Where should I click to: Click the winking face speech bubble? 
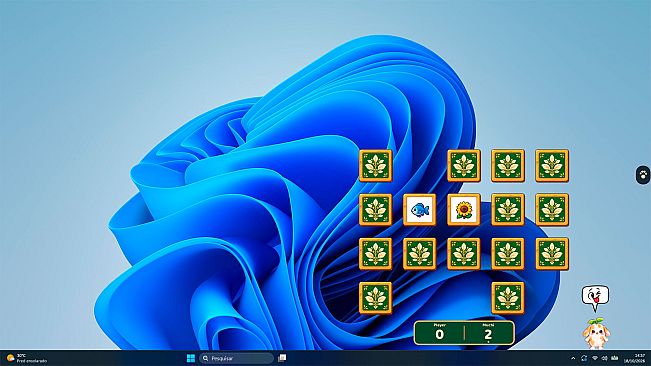point(595,298)
